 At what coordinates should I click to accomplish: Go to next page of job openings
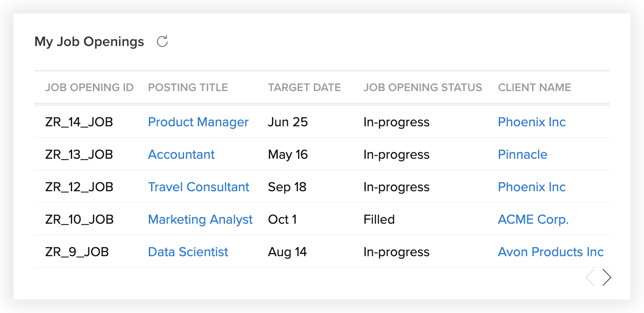pos(607,278)
